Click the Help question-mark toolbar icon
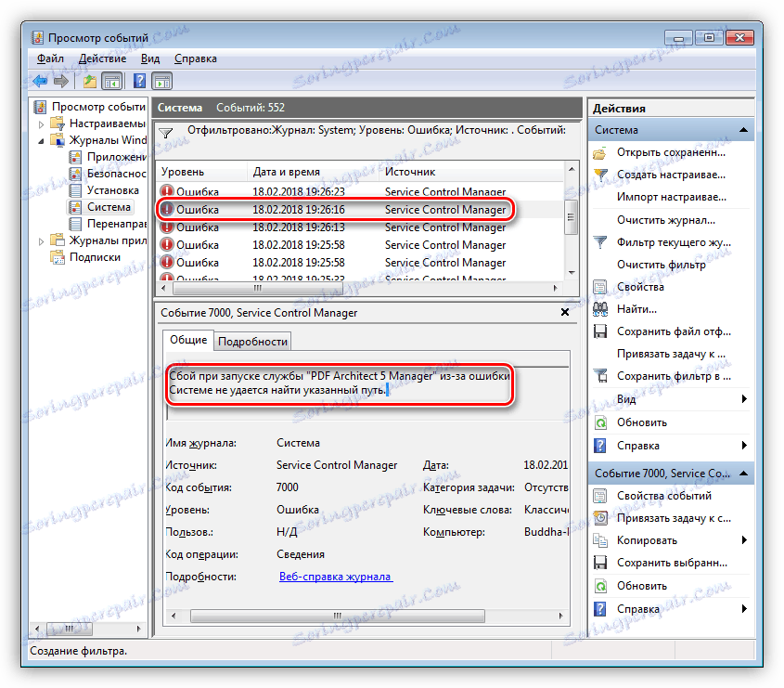 139,81
